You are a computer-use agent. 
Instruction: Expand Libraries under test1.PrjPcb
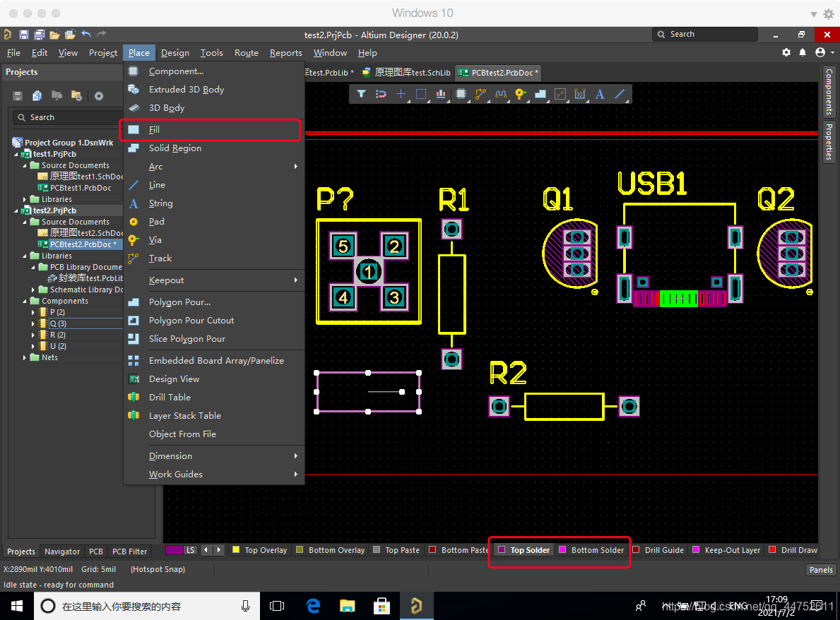[25, 199]
